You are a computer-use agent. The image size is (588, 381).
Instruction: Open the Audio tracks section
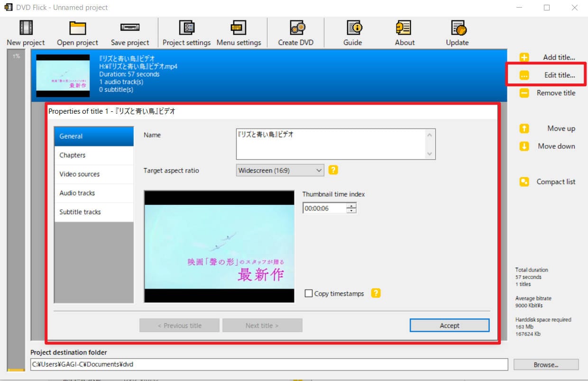(77, 193)
